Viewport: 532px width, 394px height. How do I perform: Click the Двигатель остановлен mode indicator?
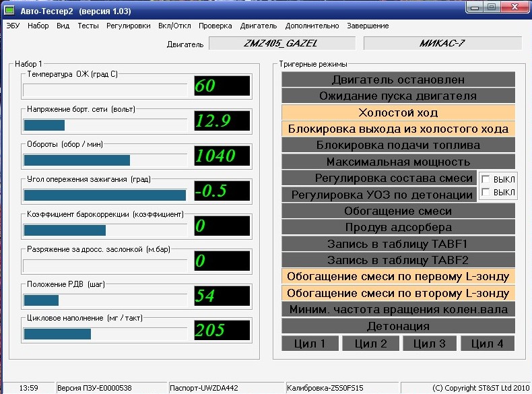398,79
